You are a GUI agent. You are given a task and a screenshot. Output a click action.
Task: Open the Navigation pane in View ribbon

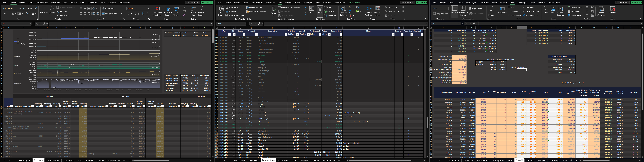502,10
